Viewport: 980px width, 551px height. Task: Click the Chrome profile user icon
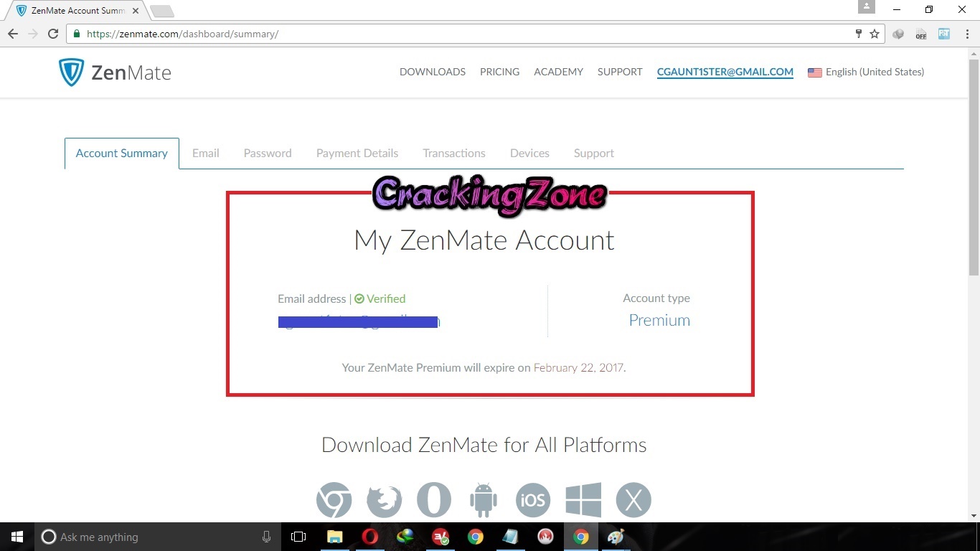[867, 6]
